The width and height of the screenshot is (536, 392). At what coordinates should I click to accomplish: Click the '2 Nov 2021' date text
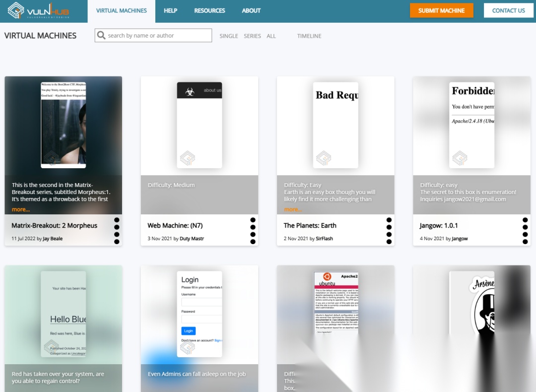(x=296, y=239)
